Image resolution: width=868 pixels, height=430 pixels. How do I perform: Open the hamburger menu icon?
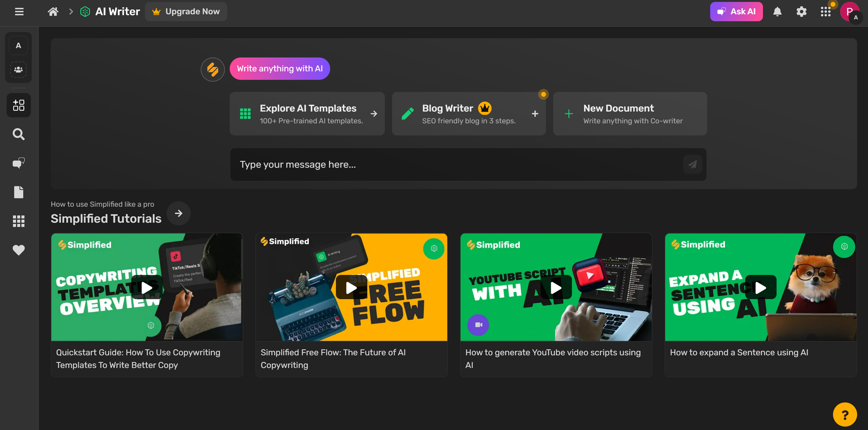pos(19,12)
